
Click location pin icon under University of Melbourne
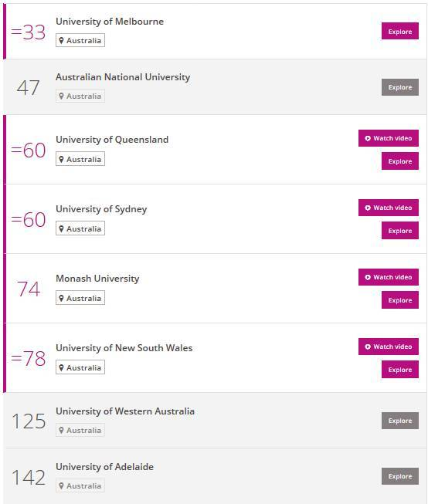click(x=61, y=40)
